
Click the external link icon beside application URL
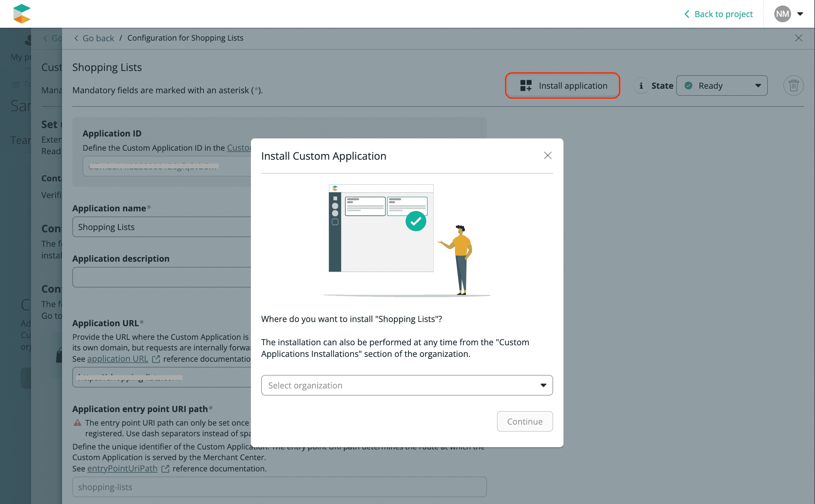156,359
